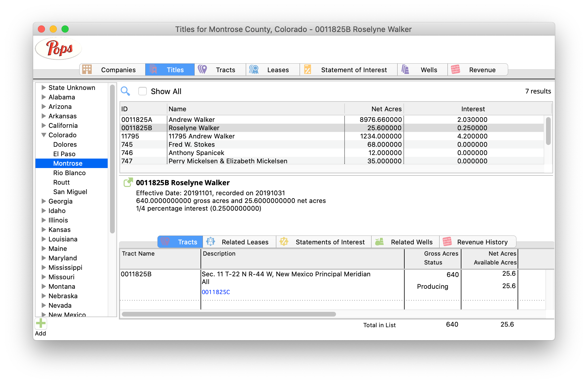The height and width of the screenshot is (384, 588).
Task: Expand the New Mexico tree entry
Action: point(43,314)
